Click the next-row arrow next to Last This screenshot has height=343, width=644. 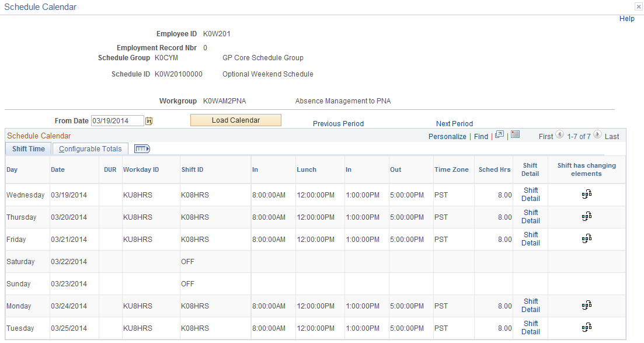598,134
